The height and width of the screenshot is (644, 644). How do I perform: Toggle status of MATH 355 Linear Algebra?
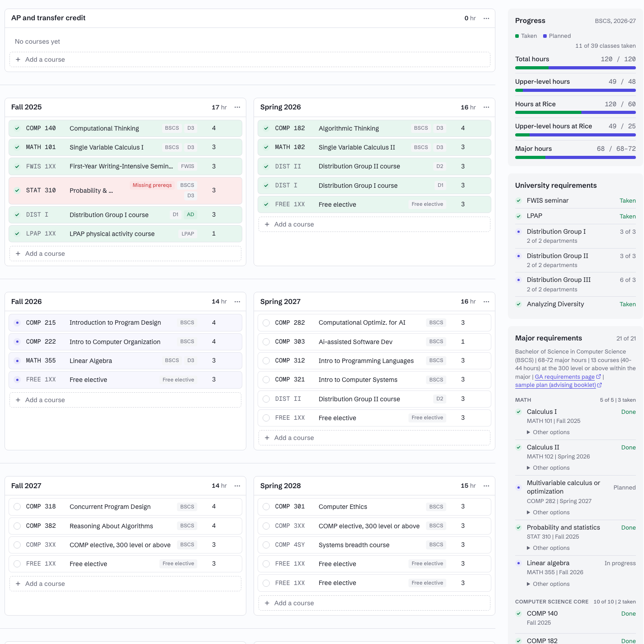[17, 361]
